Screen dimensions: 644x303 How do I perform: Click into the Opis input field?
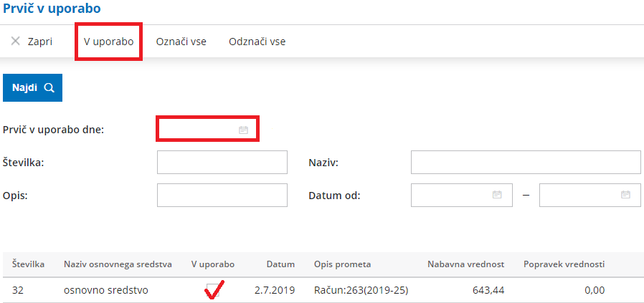222,195
